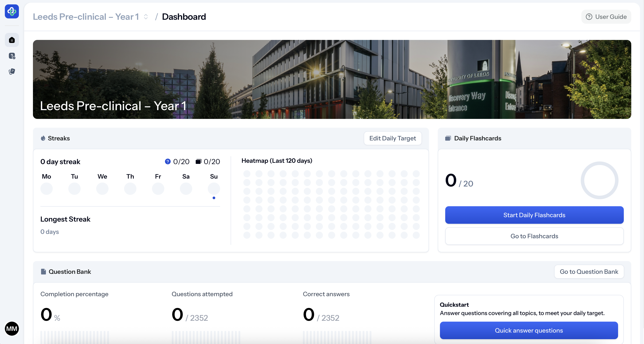The width and height of the screenshot is (644, 344).
Task: Select the Sunday streak circle
Action: [x=214, y=188]
